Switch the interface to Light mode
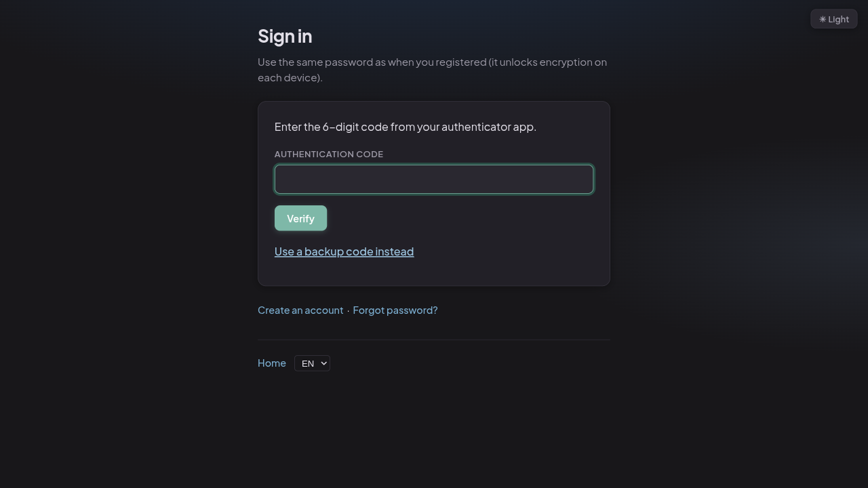The image size is (868, 488). click(x=833, y=19)
